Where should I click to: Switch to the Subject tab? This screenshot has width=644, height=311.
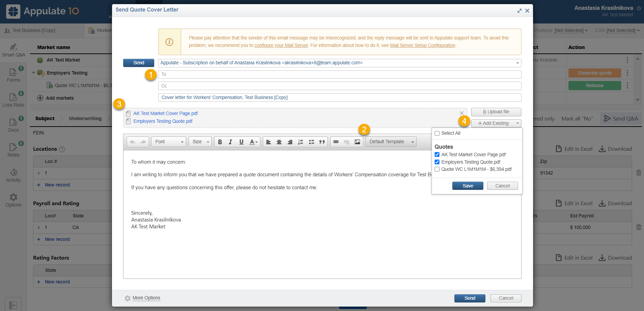tap(45, 118)
